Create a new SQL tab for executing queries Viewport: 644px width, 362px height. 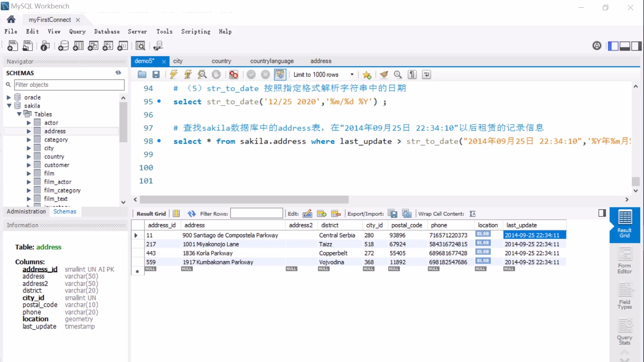click(x=12, y=46)
